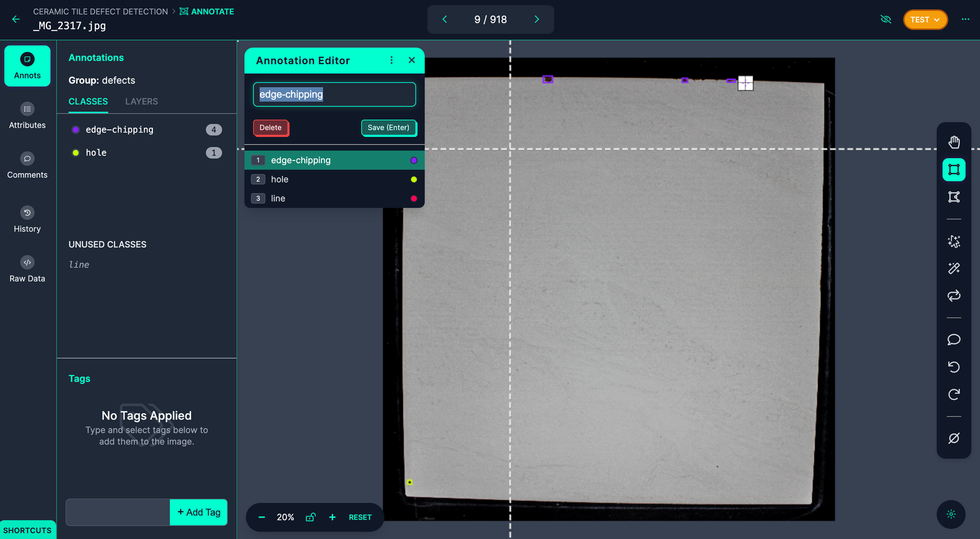Click the magic wand tool
This screenshot has width=980, height=539.
(x=954, y=268)
